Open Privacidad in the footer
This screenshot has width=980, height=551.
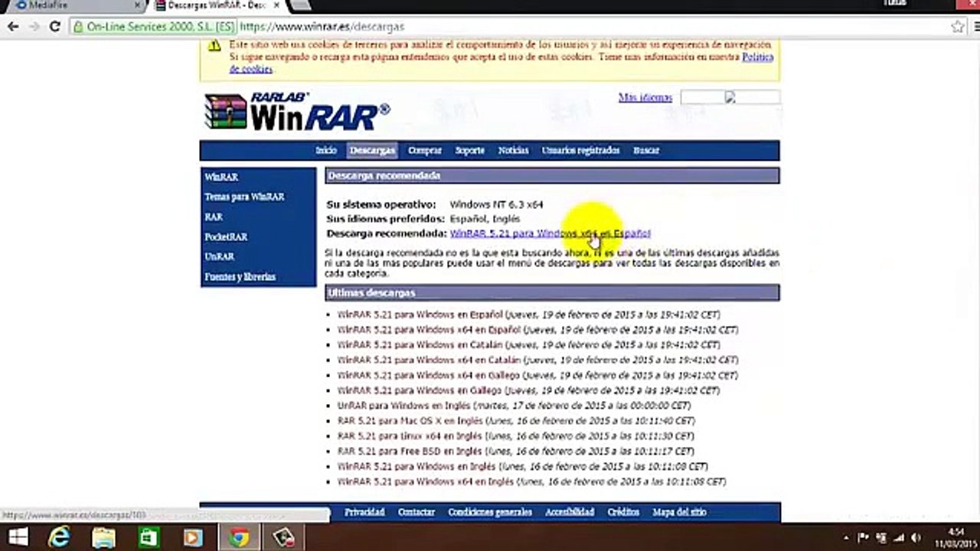tap(364, 513)
